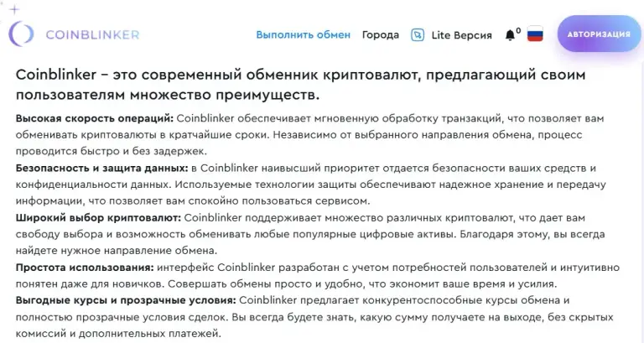
Task: Click the small plus sparkle above logo
Action: pyautogui.click(x=14, y=9)
